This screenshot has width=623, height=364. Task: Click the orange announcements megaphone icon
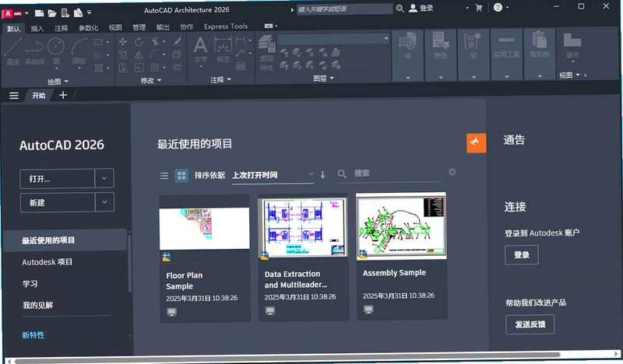click(x=476, y=143)
